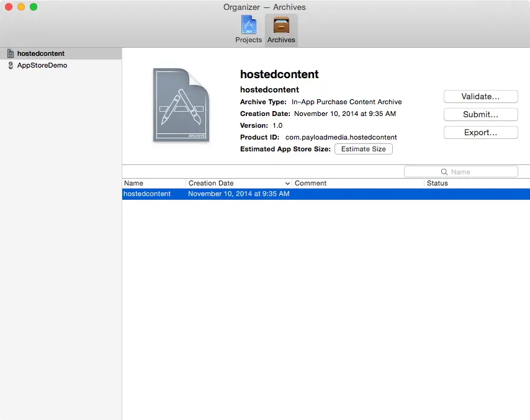This screenshot has height=420, width=530.
Task: Click the search magnifier icon
Action: [x=444, y=172]
